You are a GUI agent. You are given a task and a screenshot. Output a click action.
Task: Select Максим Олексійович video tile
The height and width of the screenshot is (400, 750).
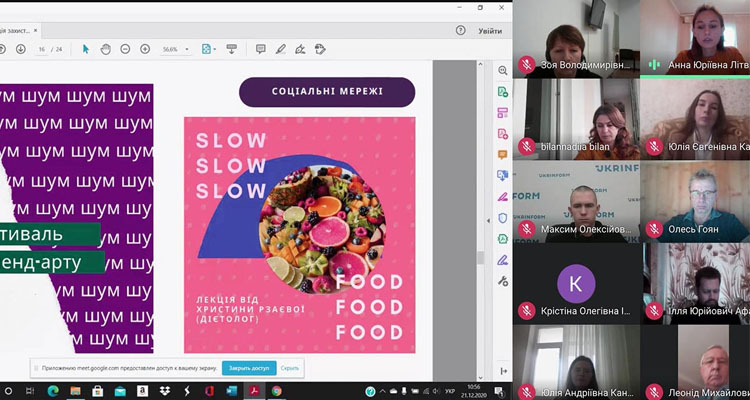576,201
